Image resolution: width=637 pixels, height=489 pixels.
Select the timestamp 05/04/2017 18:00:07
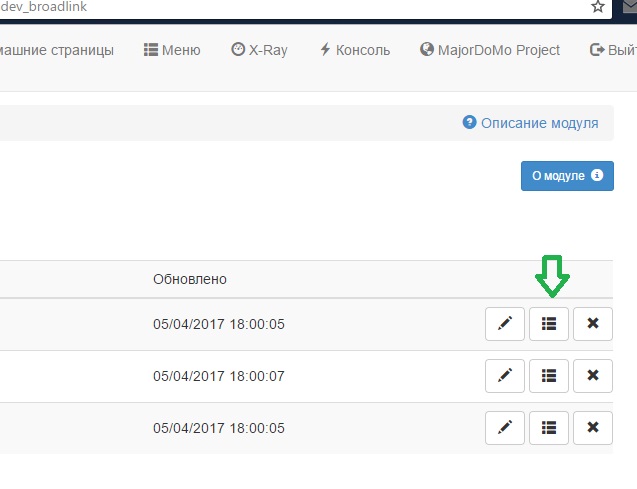pyautogui.click(x=219, y=376)
